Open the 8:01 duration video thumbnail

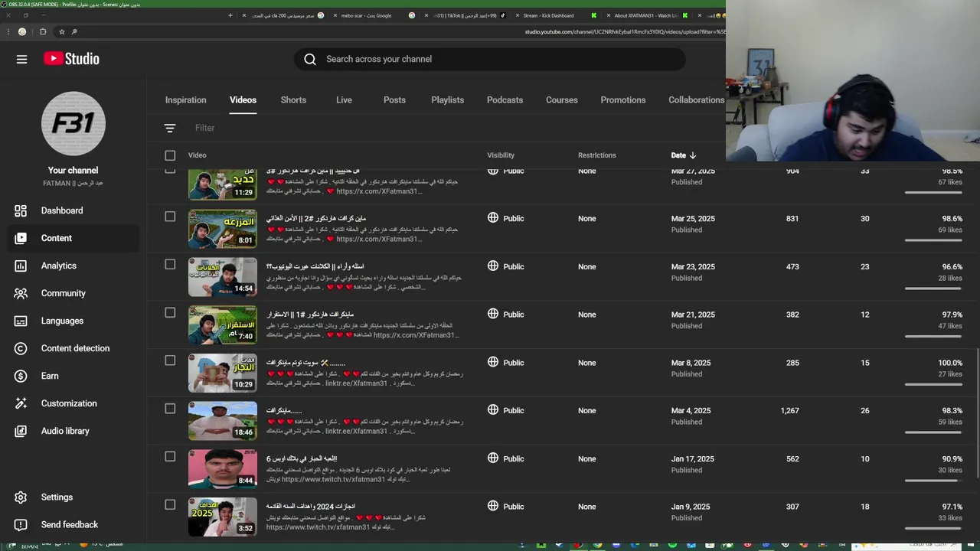(x=223, y=229)
